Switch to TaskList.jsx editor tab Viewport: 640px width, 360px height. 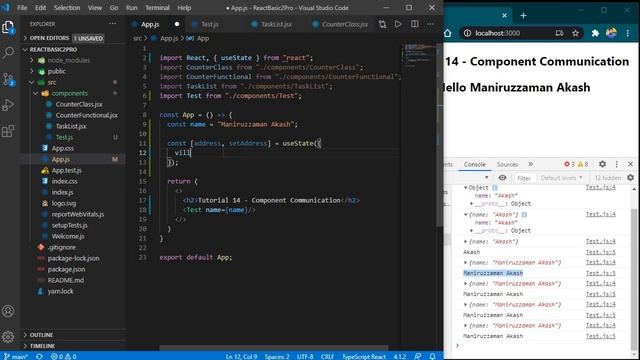click(276, 24)
